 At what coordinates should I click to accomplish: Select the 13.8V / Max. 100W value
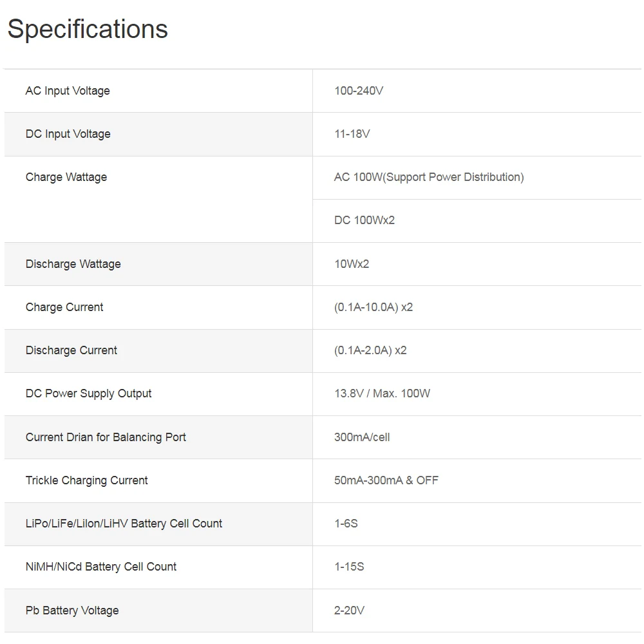(382, 393)
